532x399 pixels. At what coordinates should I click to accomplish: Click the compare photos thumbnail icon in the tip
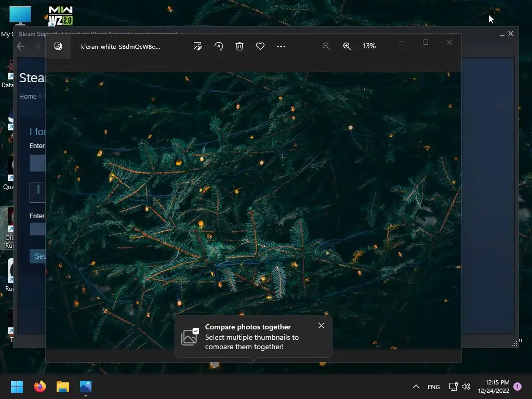(190, 337)
